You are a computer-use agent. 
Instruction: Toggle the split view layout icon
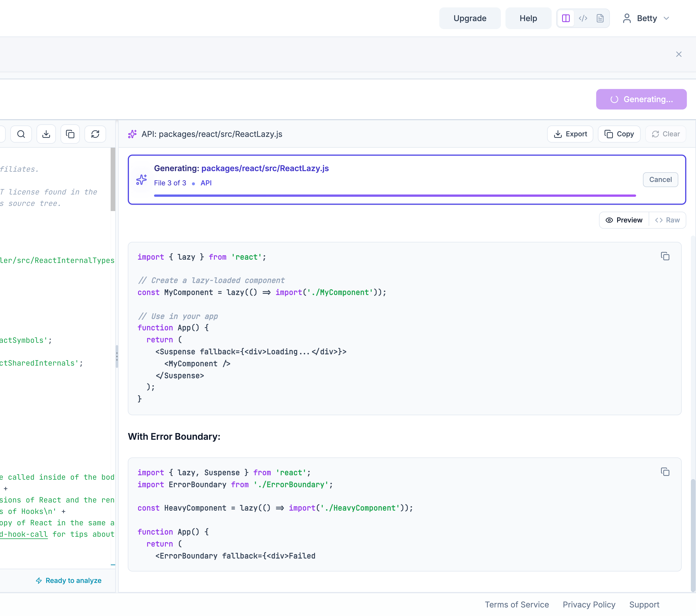click(566, 18)
